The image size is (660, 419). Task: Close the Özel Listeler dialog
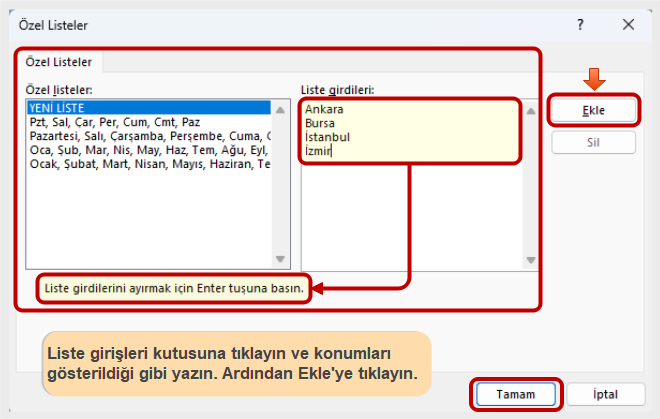(628, 24)
